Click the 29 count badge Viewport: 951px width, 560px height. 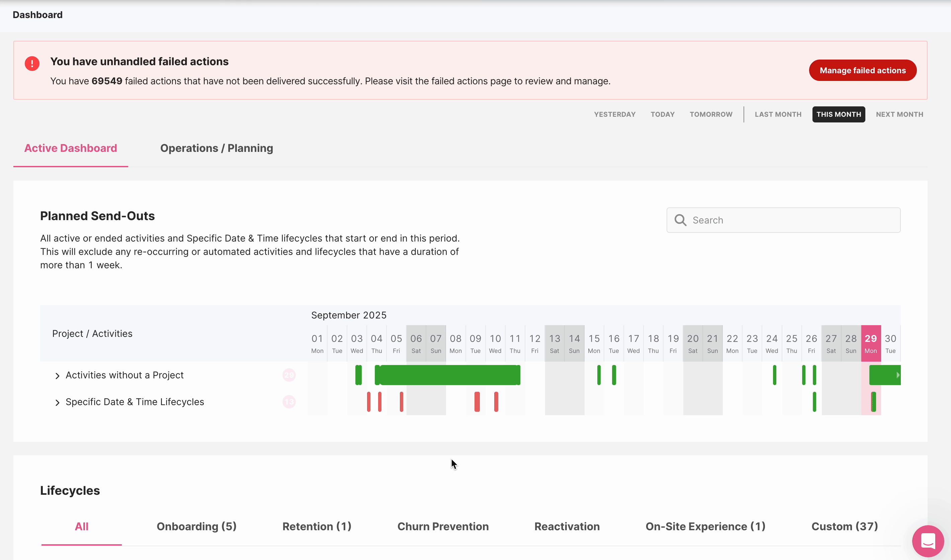pos(289,375)
